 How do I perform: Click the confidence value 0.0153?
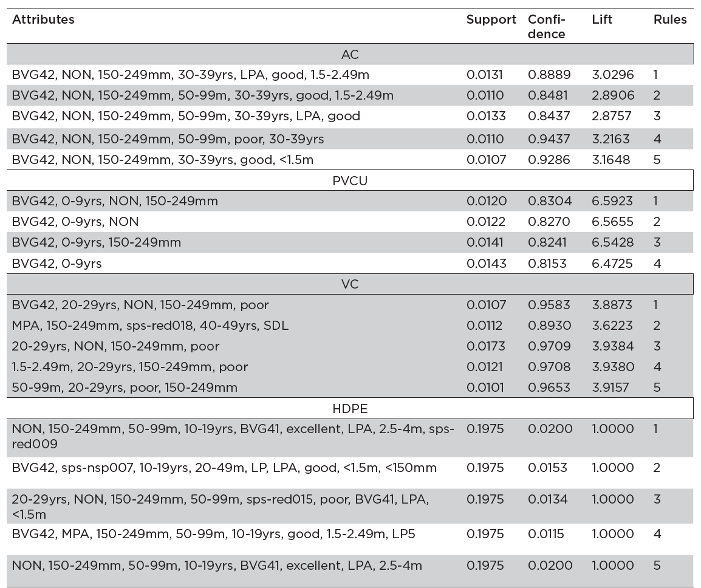(x=549, y=468)
